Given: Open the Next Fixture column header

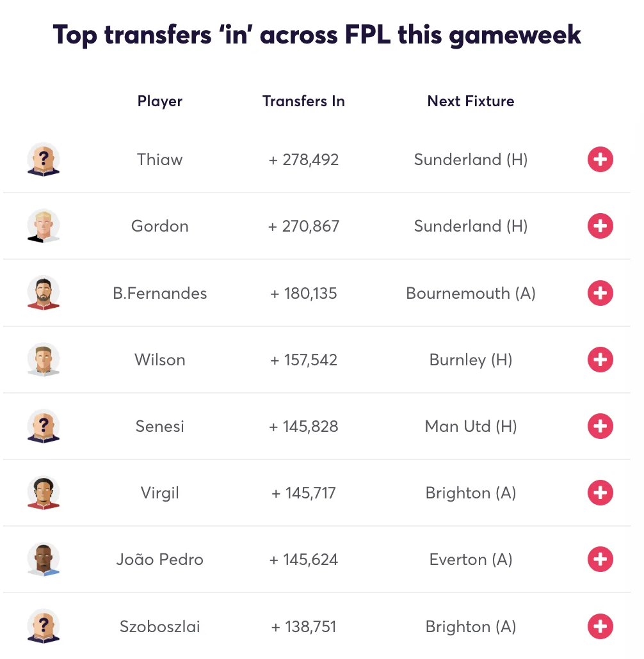Looking at the screenshot, I should [471, 101].
